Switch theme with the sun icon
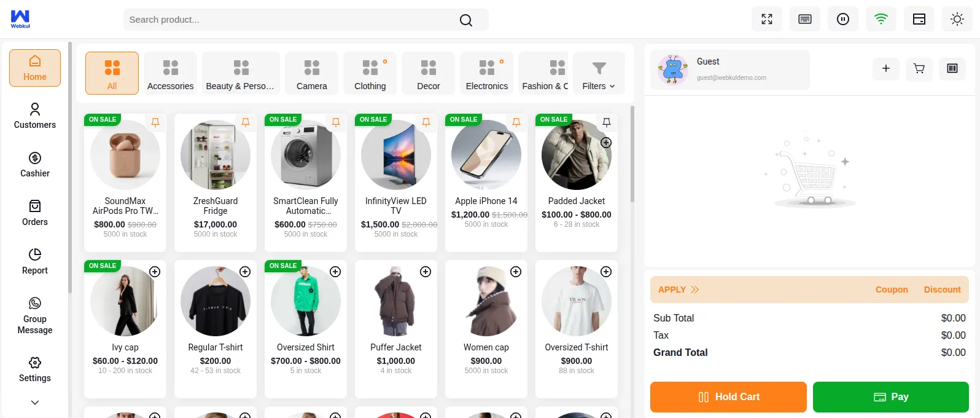 (957, 19)
